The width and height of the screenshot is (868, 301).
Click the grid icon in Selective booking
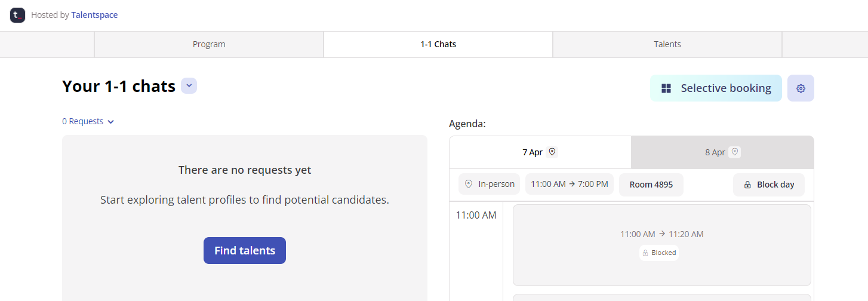pyautogui.click(x=666, y=88)
